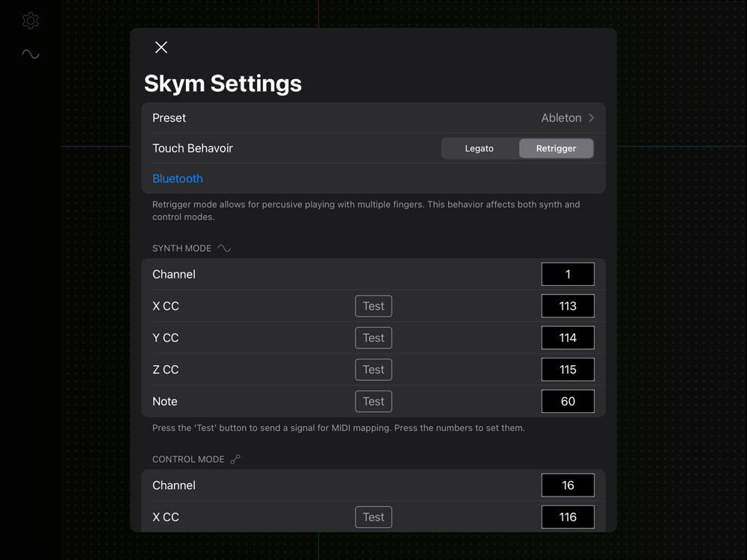Select Retrigger touch behavior

(x=556, y=149)
